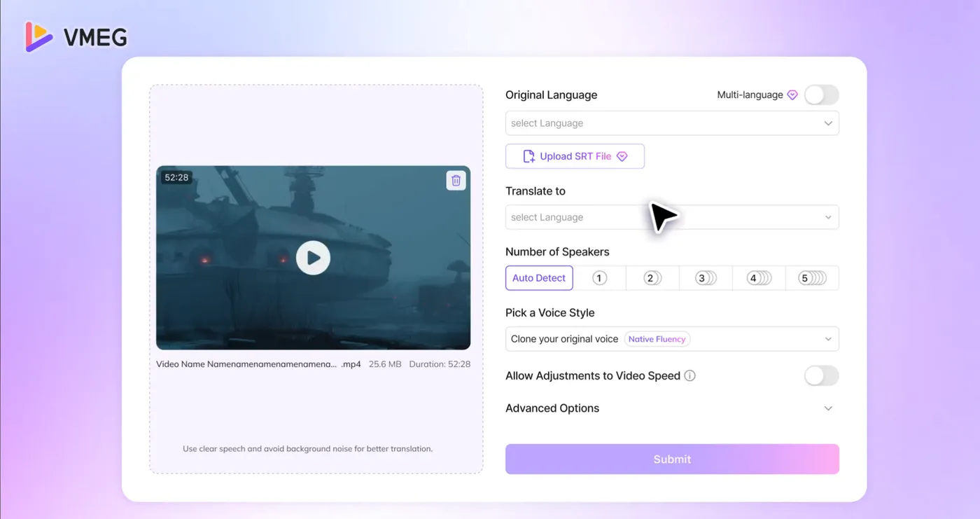This screenshot has height=519, width=980.
Task: Expand Advanced Options section
Action: tap(828, 408)
